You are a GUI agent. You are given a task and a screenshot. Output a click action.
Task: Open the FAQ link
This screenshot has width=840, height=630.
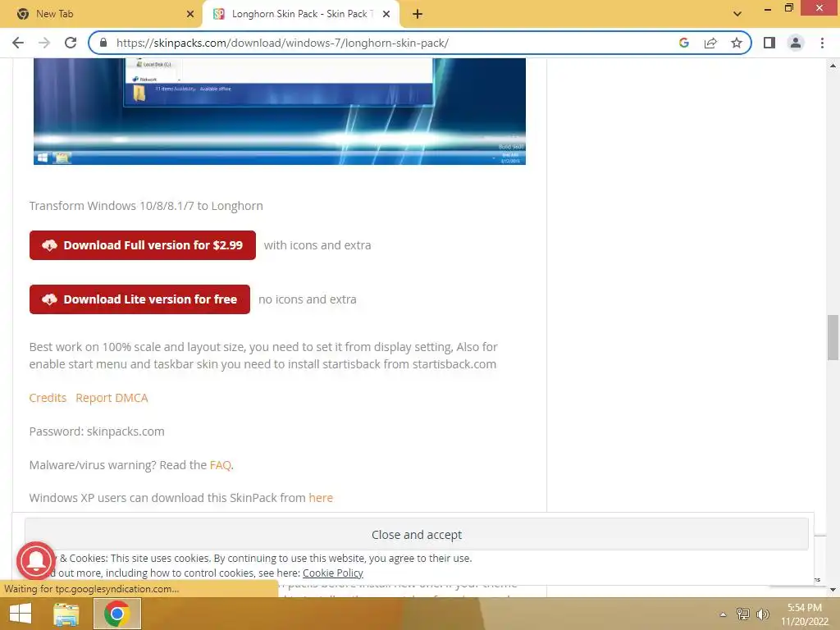tap(220, 465)
